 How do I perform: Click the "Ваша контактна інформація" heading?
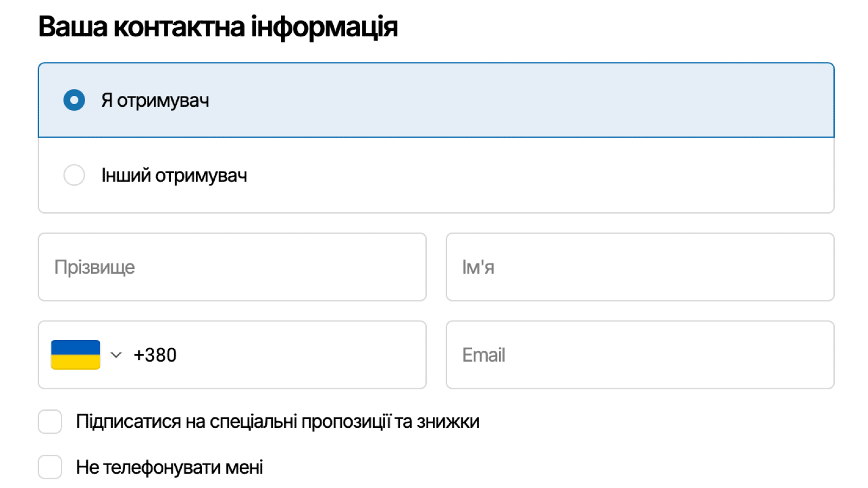click(x=218, y=27)
